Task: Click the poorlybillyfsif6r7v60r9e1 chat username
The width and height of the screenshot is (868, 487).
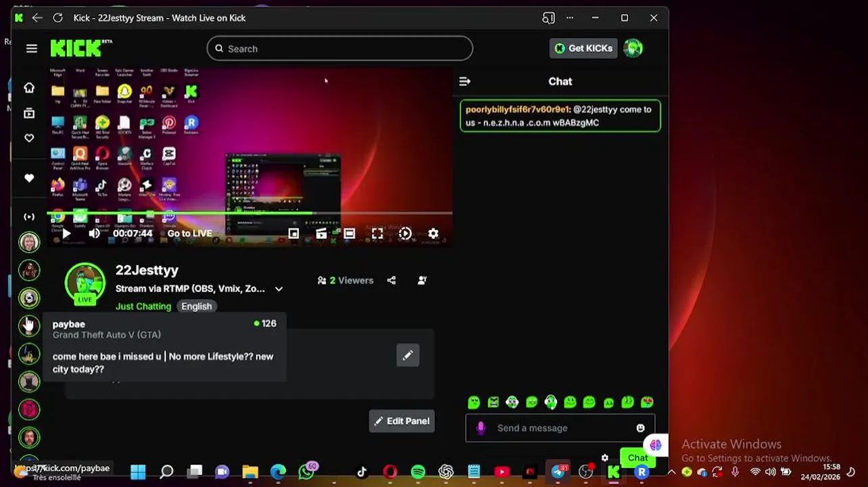Action: point(518,109)
